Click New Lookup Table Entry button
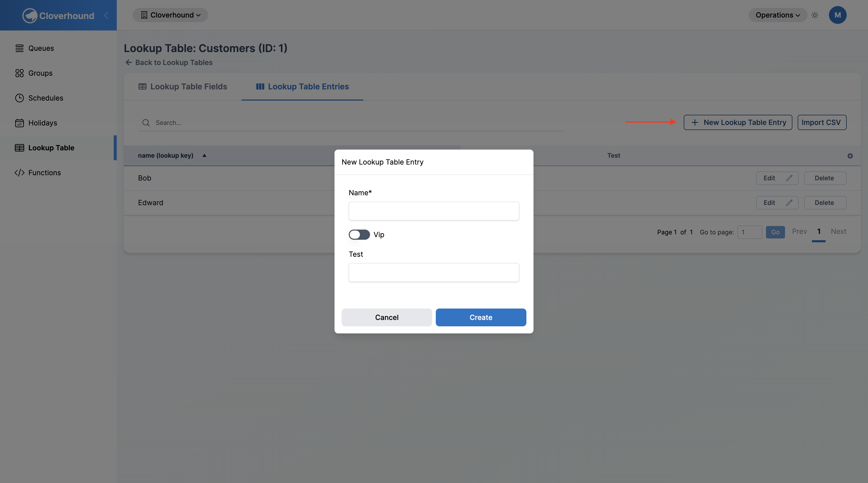The width and height of the screenshot is (868, 483). [x=738, y=122]
